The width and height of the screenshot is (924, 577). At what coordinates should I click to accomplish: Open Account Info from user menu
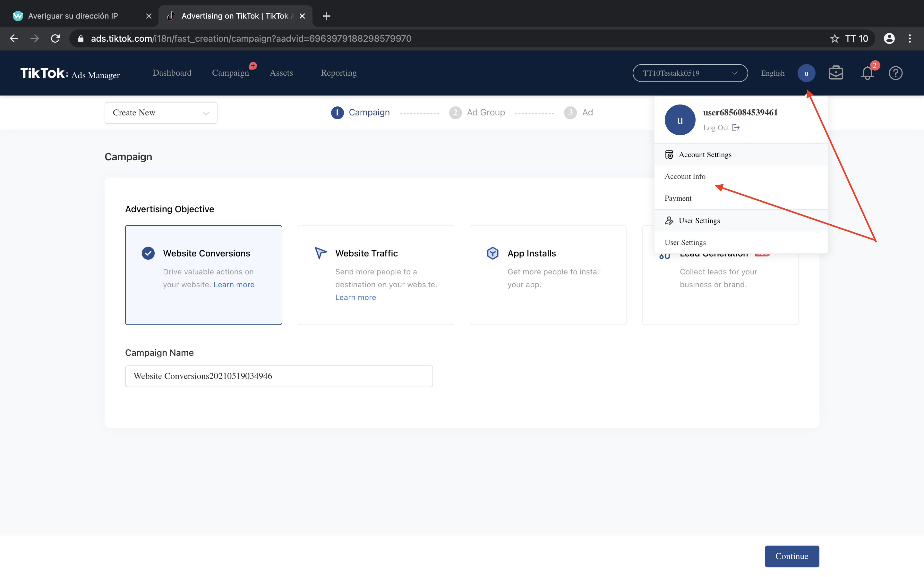pyautogui.click(x=685, y=176)
